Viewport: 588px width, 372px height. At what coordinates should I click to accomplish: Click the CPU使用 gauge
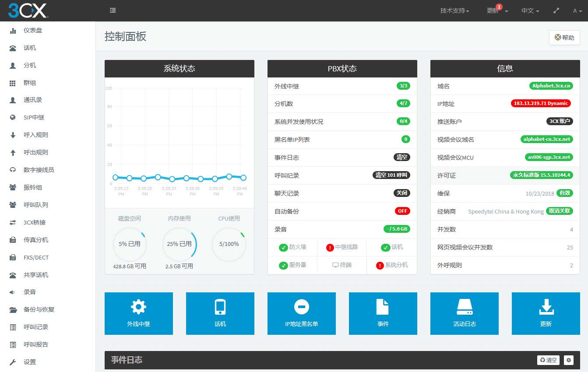pos(229,245)
